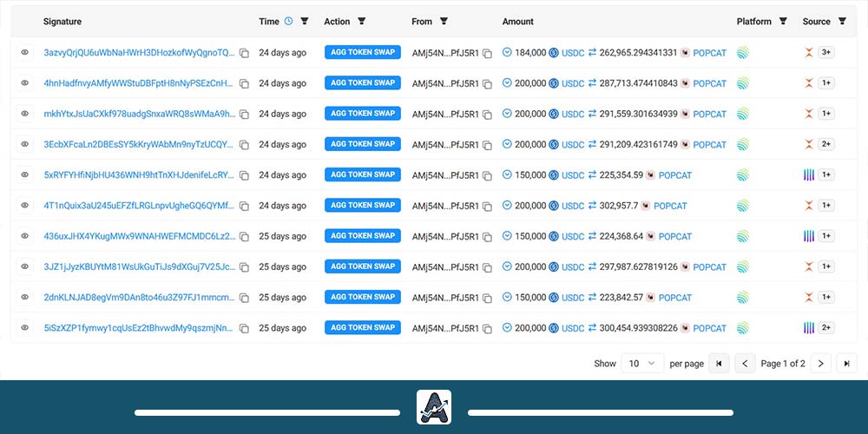Screen dimensions: 868x434
Task: Click AGG TOKEN SWAP badge in the mkhYtxJsUaCXkf row
Action: (x=362, y=114)
